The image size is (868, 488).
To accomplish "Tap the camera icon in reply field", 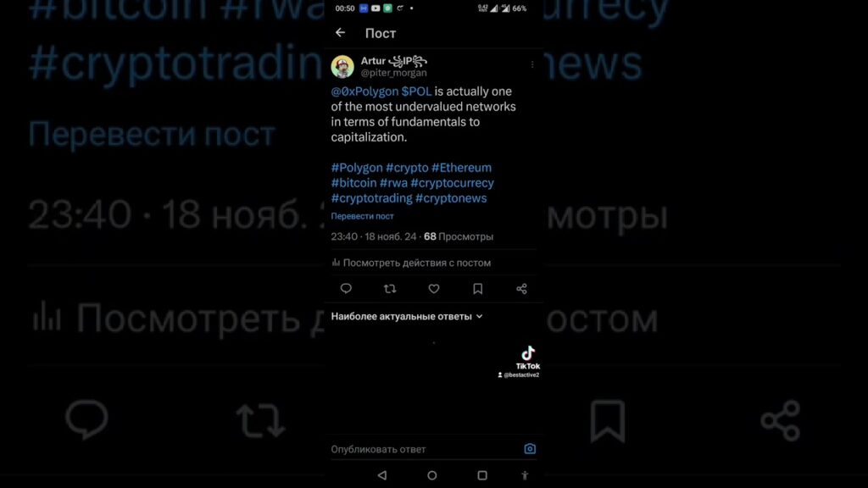I will [x=530, y=449].
